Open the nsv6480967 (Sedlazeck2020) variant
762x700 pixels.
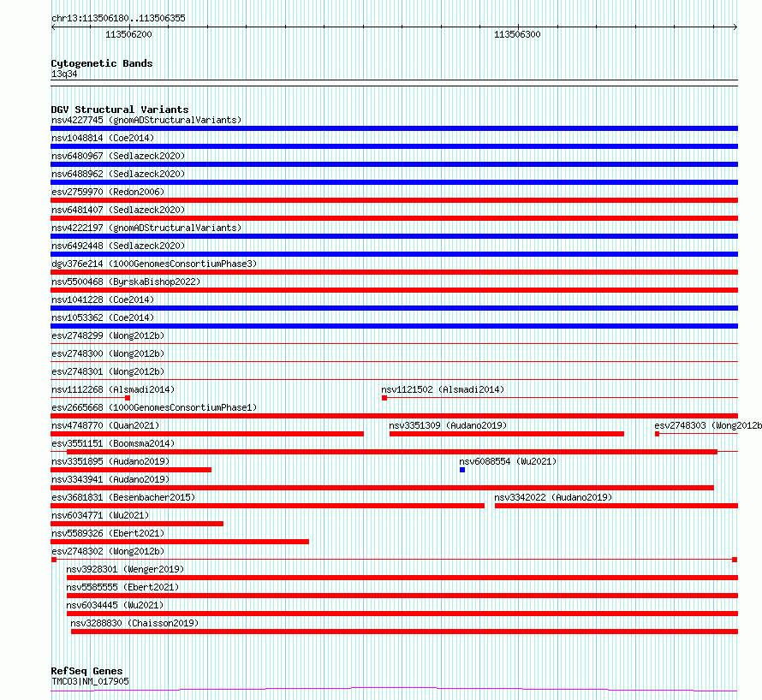click(118, 156)
